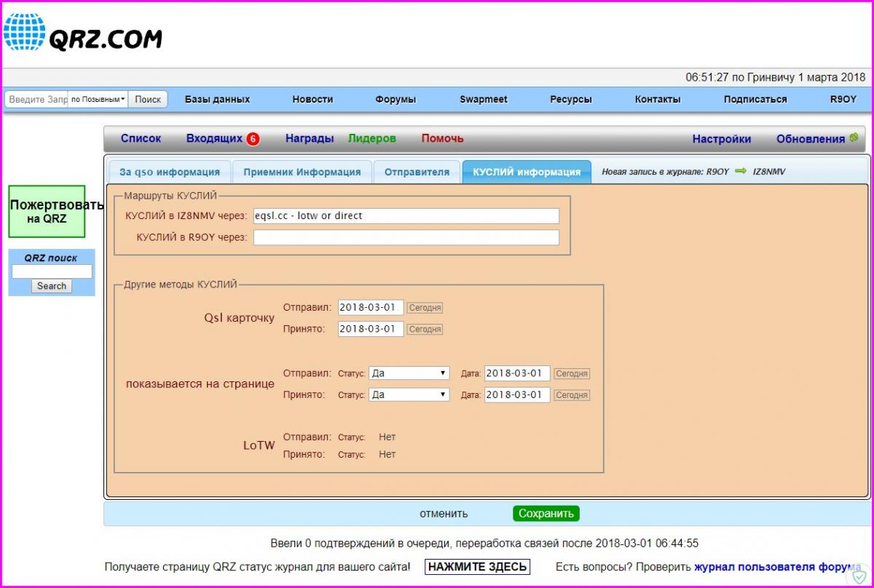Click the green Обновления refresh icon
Screen dimensions: 874x588
[x=854, y=138]
